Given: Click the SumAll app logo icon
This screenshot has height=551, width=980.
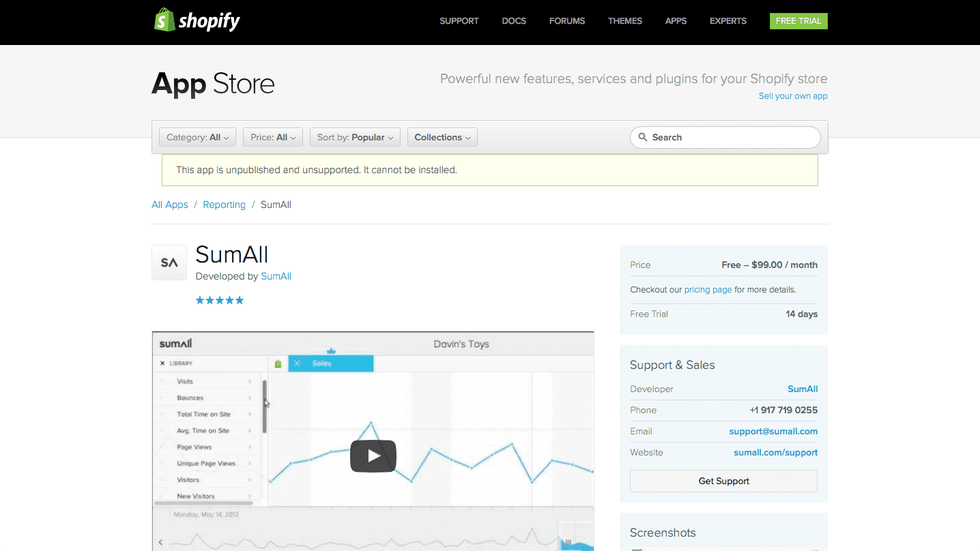Looking at the screenshot, I should (169, 263).
